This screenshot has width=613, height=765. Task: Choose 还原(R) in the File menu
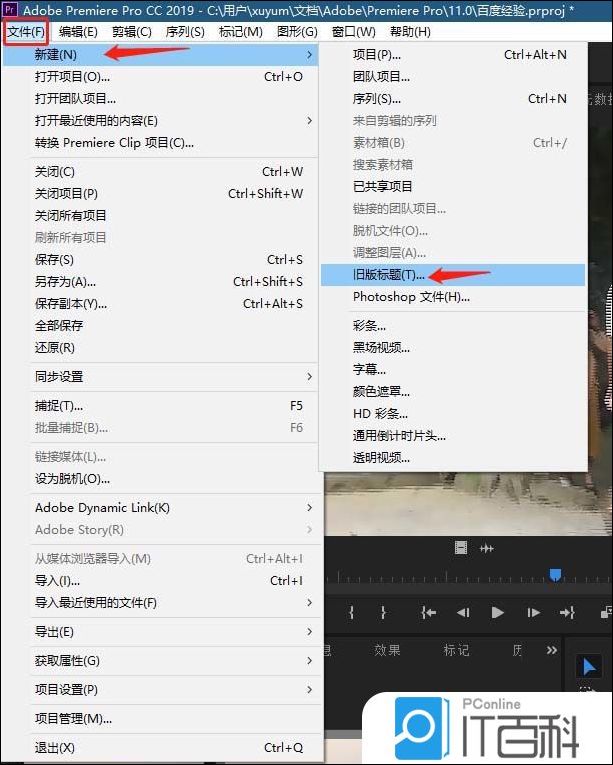click(161, 347)
